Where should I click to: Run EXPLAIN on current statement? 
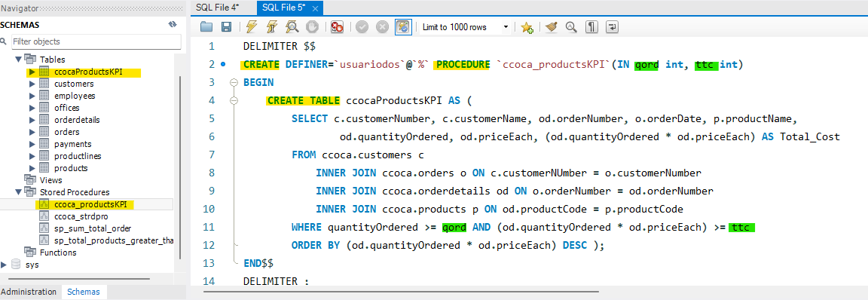(x=292, y=26)
